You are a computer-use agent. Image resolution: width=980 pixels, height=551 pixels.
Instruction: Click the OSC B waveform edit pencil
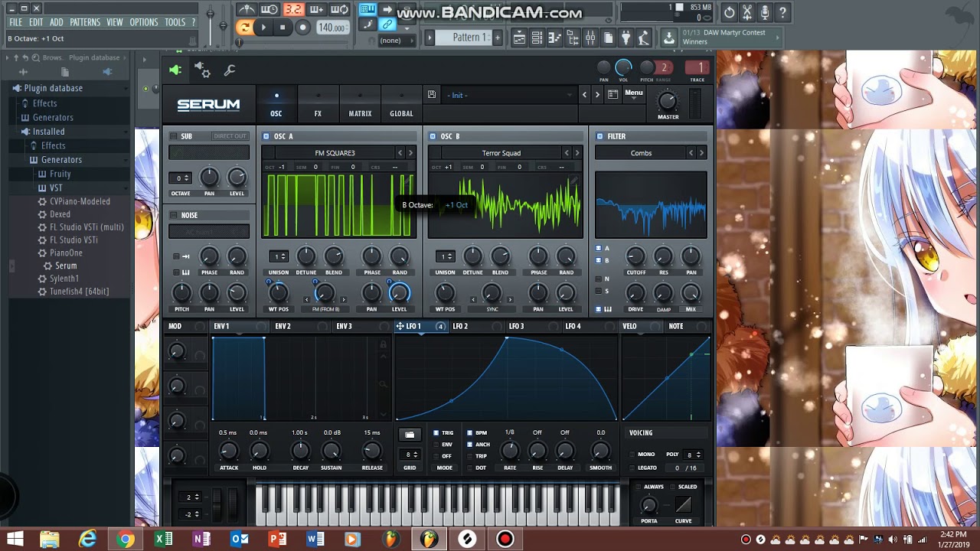(x=573, y=181)
